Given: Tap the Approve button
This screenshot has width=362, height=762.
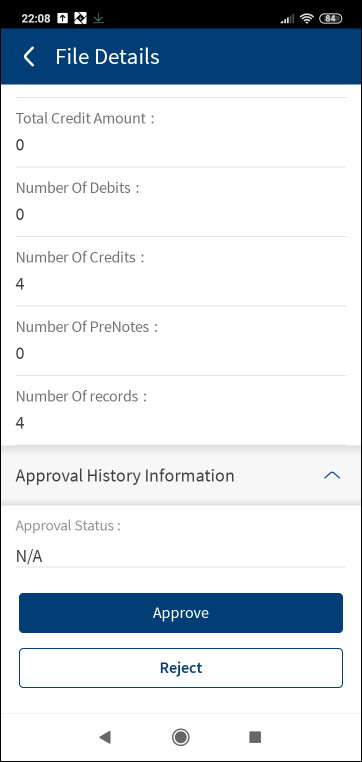Looking at the screenshot, I should pos(181,613).
